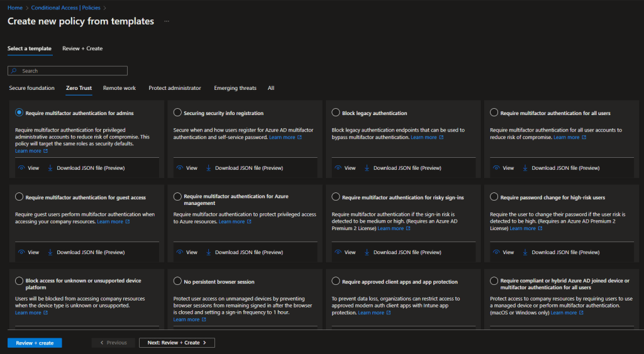The width and height of the screenshot is (644, 354).
Task: Go to the Review + Create step tab
Action: click(82, 48)
